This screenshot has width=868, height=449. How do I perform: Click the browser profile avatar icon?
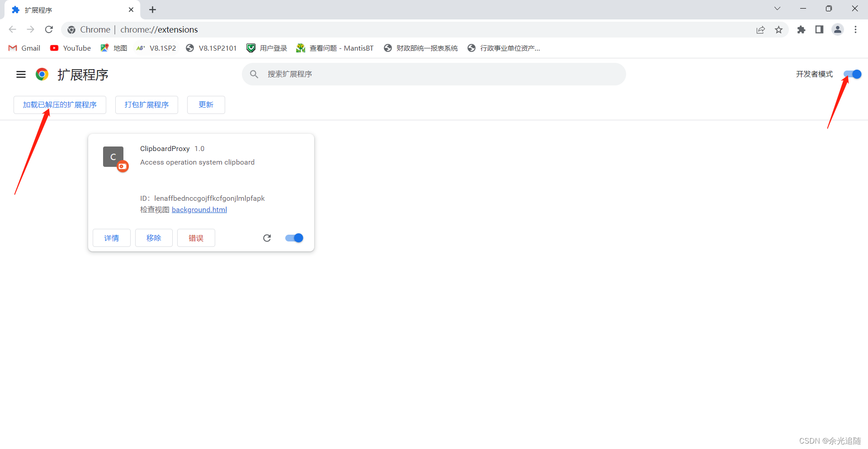tap(838, 29)
